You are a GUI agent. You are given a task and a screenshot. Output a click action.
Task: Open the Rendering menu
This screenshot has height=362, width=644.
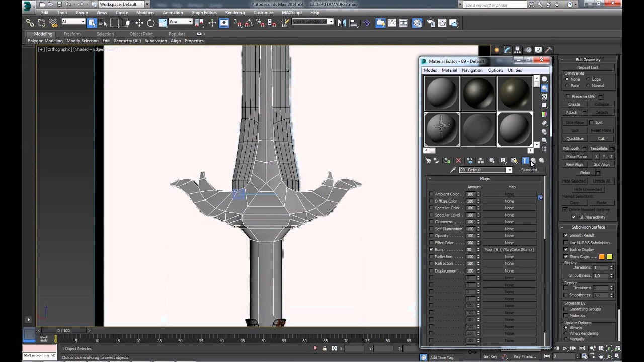click(235, 13)
